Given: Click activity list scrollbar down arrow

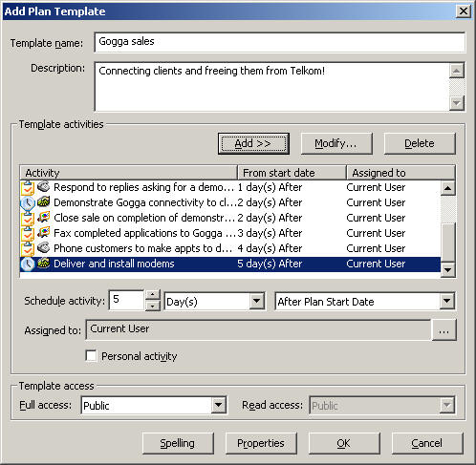Looking at the screenshot, I should pyautogui.click(x=447, y=270).
